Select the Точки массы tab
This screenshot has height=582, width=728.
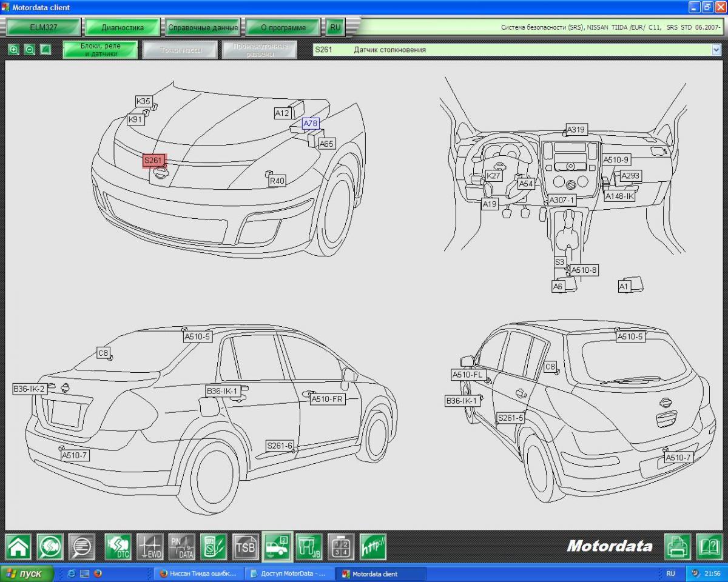pyautogui.click(x=180, y=50)
